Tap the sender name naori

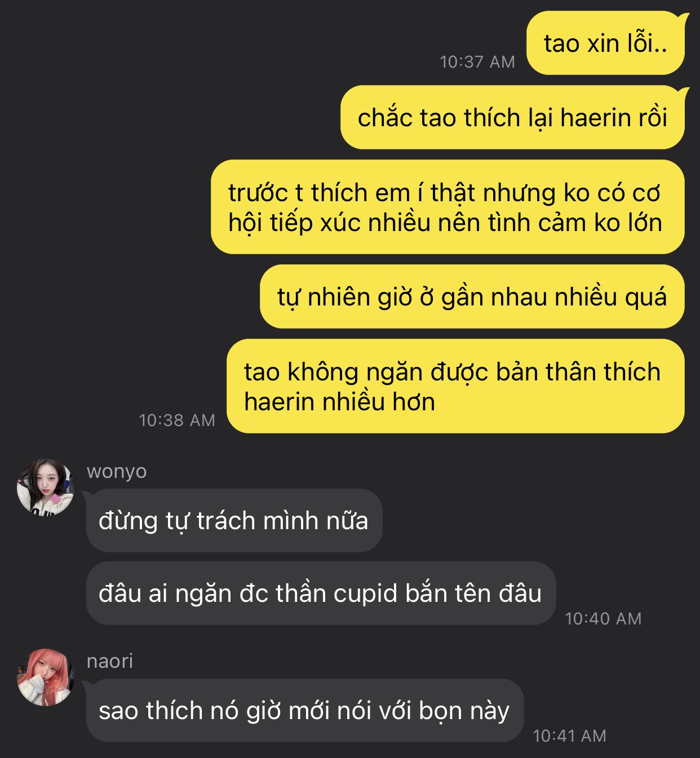(110, 661)
